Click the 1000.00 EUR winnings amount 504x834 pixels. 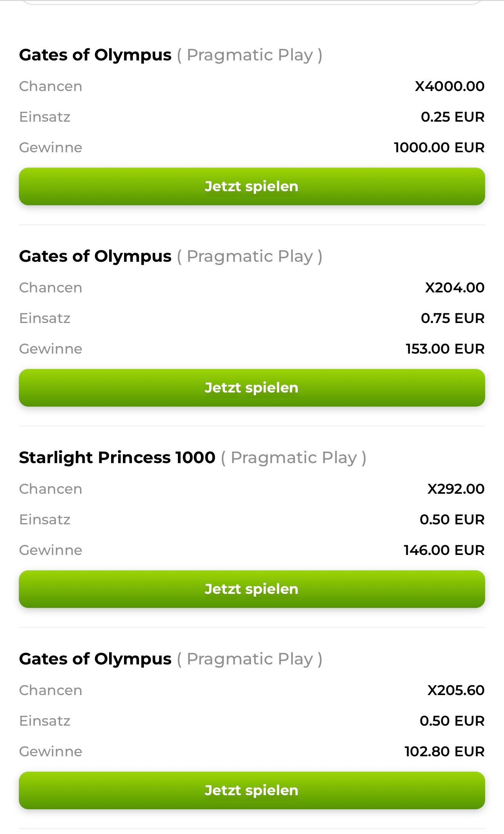[439, 148]
